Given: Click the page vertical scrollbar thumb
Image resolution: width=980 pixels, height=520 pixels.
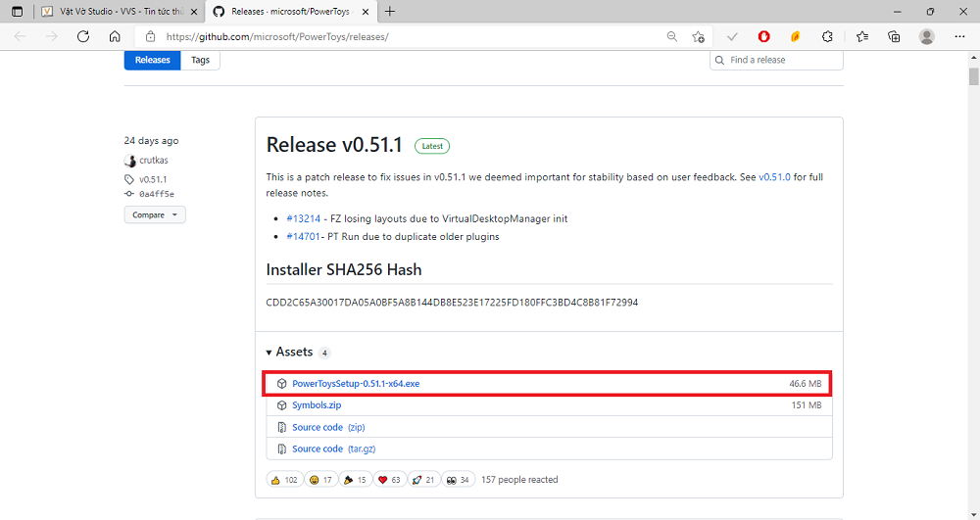Looking at the screenshot, I should click(974, 76).
